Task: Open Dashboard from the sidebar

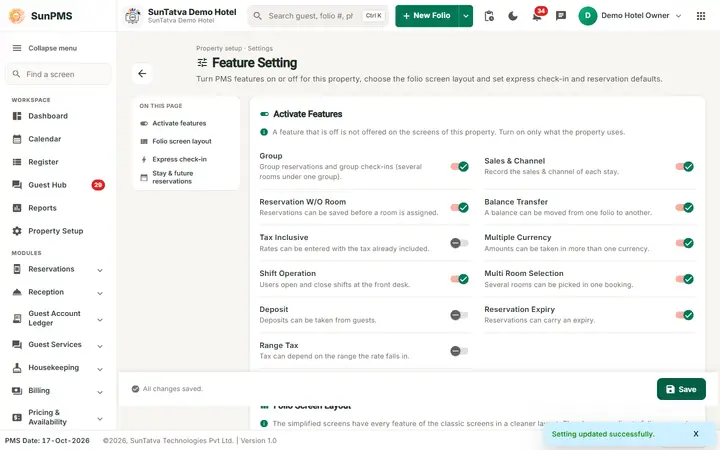Action: click(x=58, y=116)
